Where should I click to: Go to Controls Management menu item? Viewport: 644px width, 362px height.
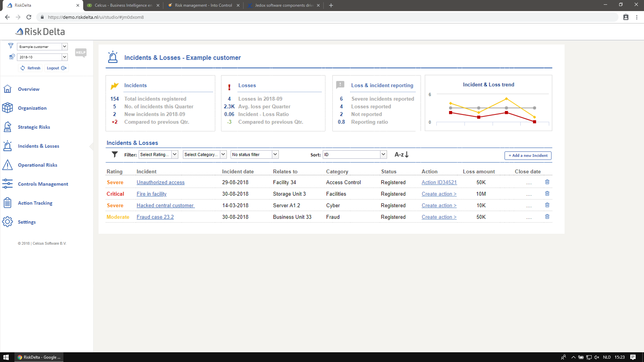[x=43, y=184]
